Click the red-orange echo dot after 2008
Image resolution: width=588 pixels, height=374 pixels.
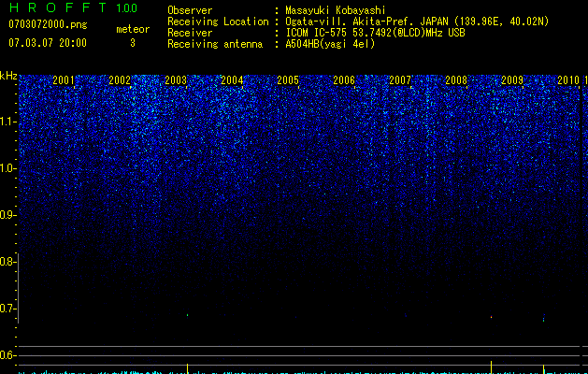tap(491, 317)
